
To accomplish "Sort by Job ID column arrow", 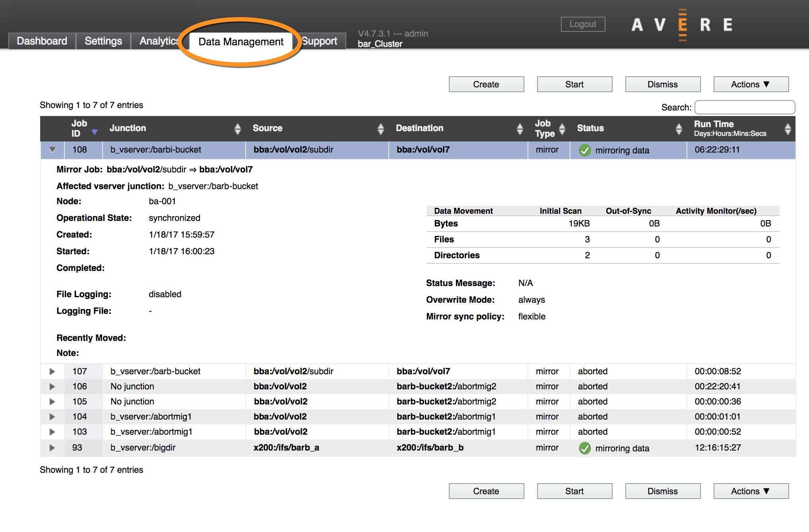I will point(95,132).
